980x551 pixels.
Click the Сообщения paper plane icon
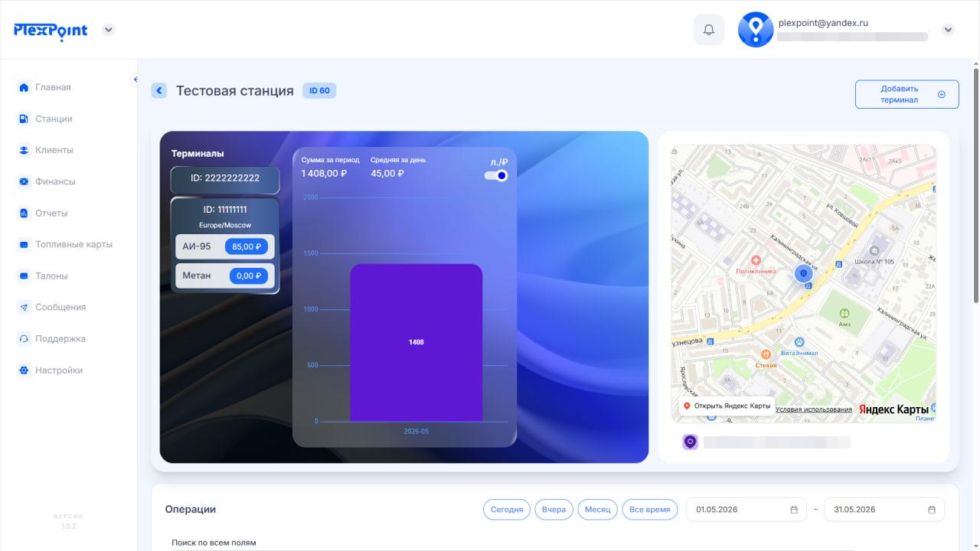[x=24, y=307]
